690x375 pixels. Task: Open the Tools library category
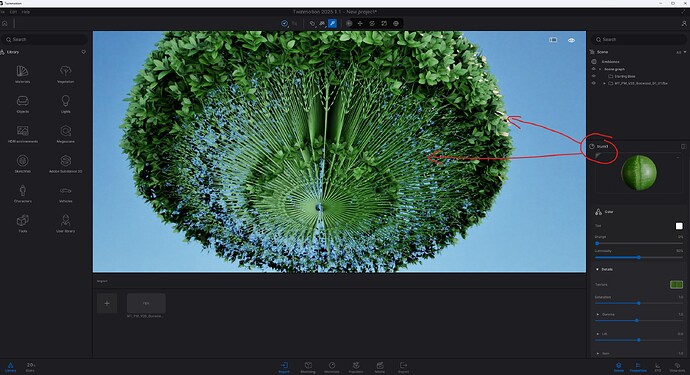pos(22,223)
